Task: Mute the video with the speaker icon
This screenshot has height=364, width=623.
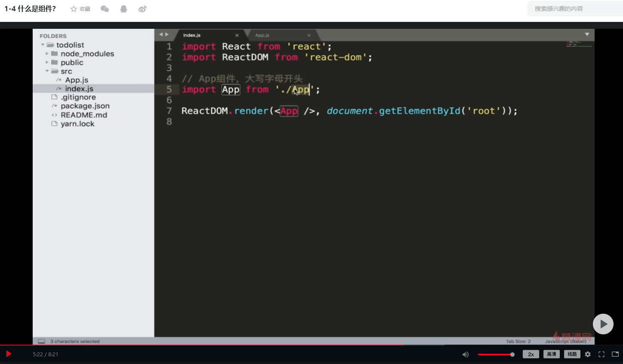Action: (x=465, y=355)
